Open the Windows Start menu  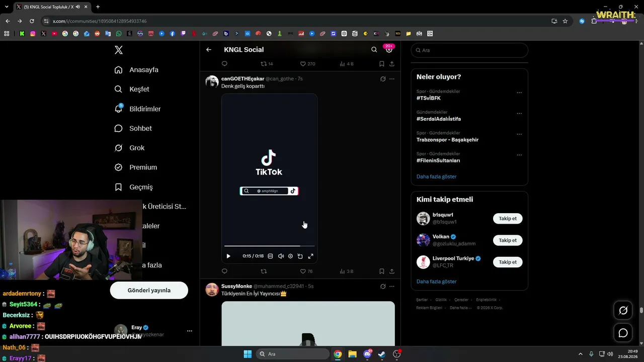[248, 354]
